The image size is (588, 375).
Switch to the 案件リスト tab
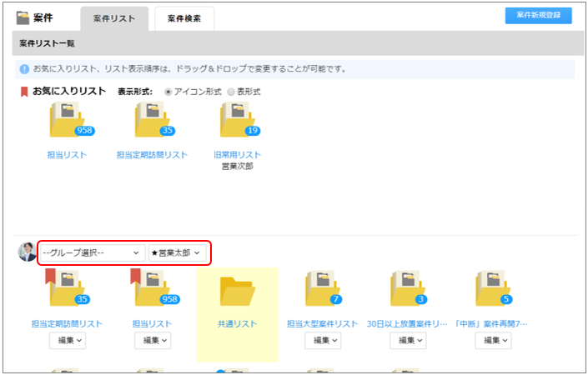(114, 18)
